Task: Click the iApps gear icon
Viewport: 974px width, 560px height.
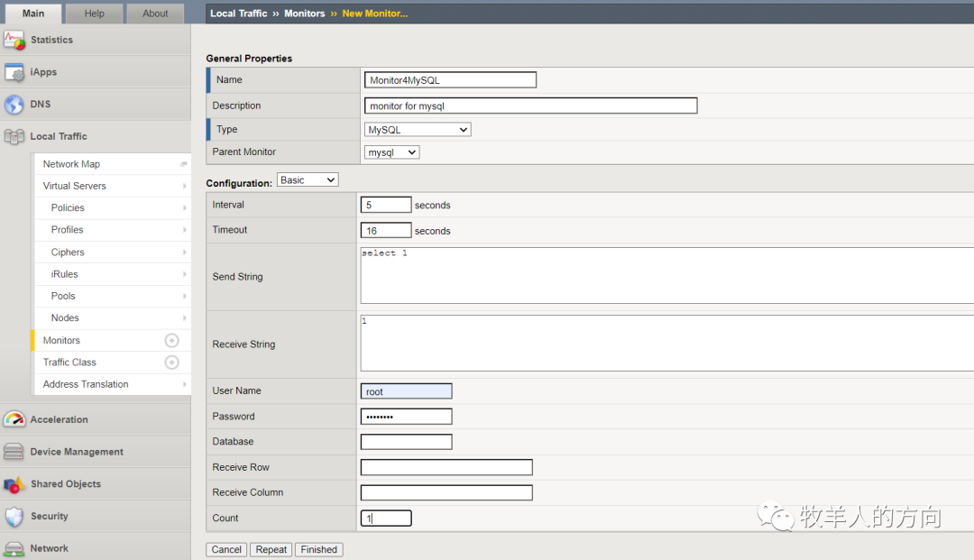Action: [x=14, y=72]
